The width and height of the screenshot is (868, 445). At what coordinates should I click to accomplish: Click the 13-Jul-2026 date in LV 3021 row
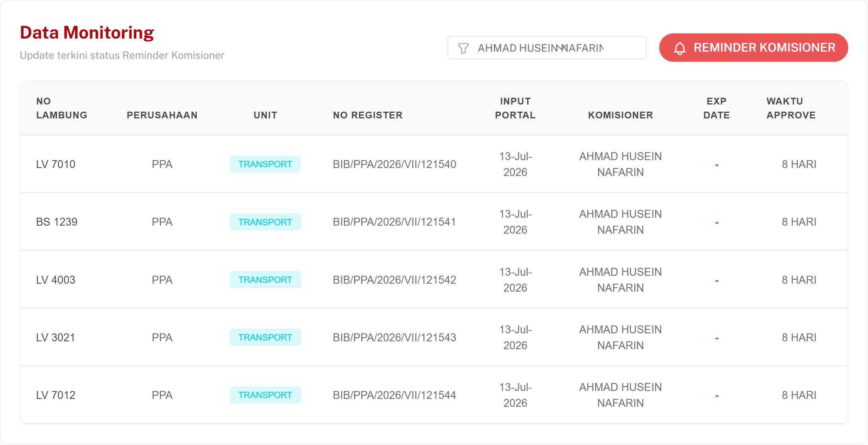click(x=515, y=337)
